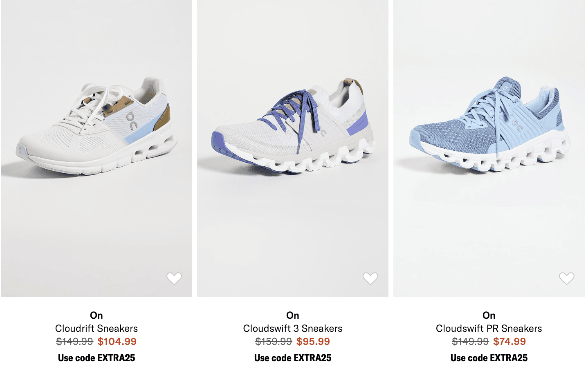Click the Cloudrift Sneakers product name
Image resolution: width=588 pixels, height=371 pixels.
97,329
